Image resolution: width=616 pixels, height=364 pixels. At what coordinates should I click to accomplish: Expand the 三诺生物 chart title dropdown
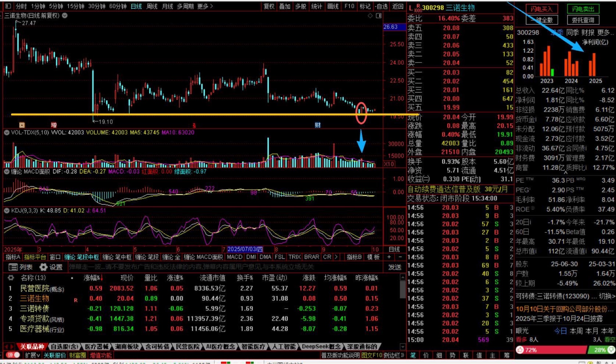pyautogui.click(x=65, y=15)
